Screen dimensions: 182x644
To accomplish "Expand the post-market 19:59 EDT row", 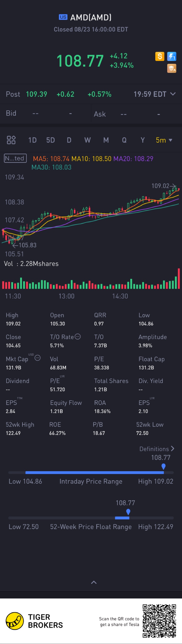I will pos(173,94).
